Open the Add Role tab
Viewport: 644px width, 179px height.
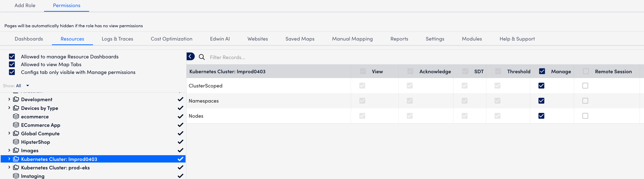pos(25,5)
